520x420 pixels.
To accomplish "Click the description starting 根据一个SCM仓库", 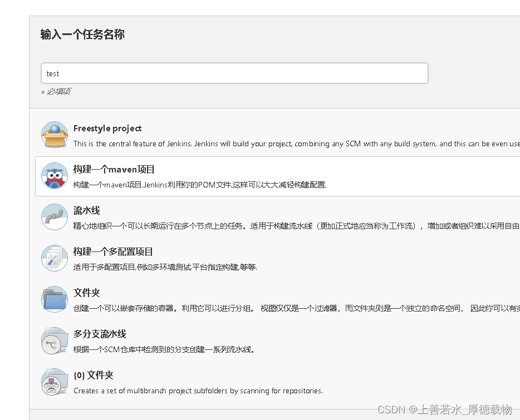I will (164, 349).
